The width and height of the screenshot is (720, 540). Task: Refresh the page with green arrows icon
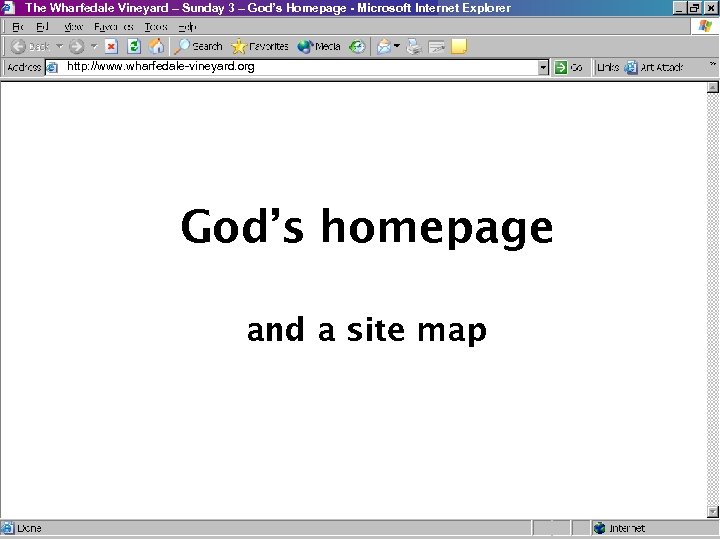[x=134, y=46]
